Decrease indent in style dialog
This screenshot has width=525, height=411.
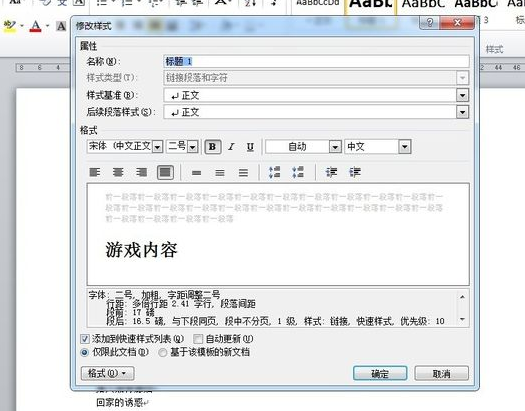[x=331, y=172]
